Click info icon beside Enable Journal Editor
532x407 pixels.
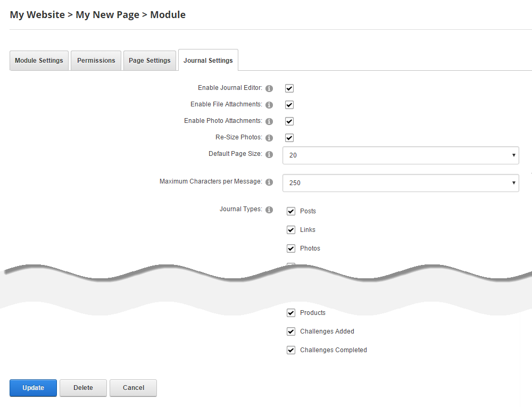(269, 88)
